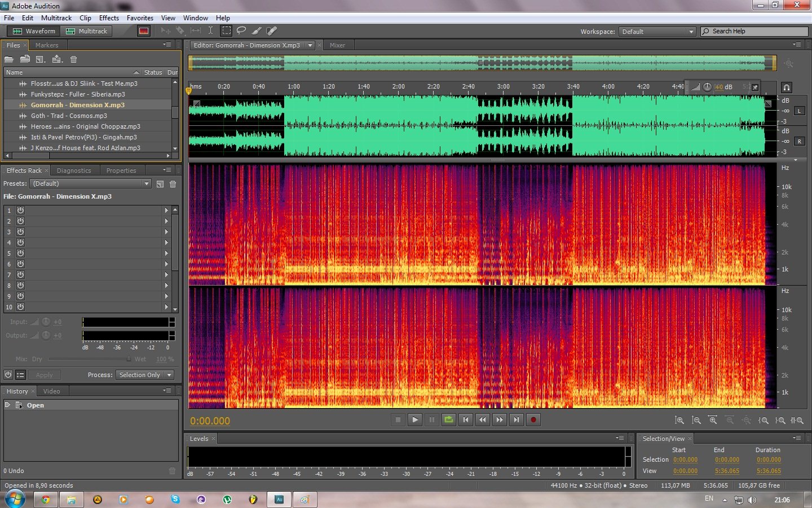812x508 pixels.
Task: Start playback with the Play button
Action: click(415, 420)
